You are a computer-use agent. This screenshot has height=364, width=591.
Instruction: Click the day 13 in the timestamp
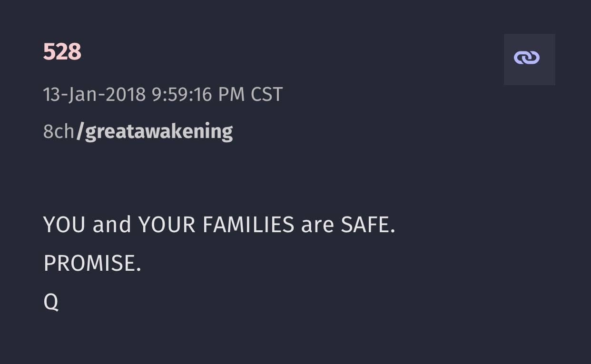(x=52, y=95)
